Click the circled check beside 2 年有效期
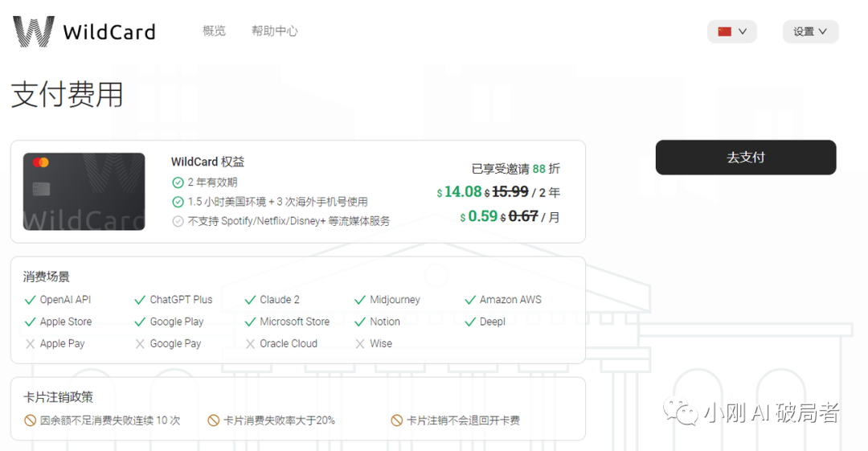The height and width of the screenshot is (451, 868). [x=178, y=182]
